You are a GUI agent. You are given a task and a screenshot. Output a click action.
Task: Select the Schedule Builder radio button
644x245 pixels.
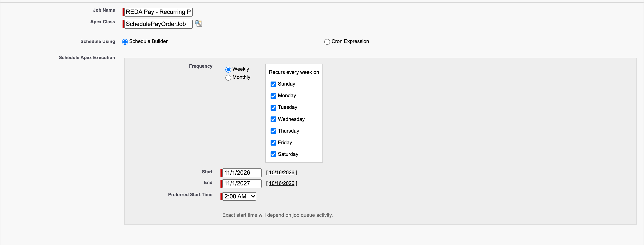coord(125,42)
